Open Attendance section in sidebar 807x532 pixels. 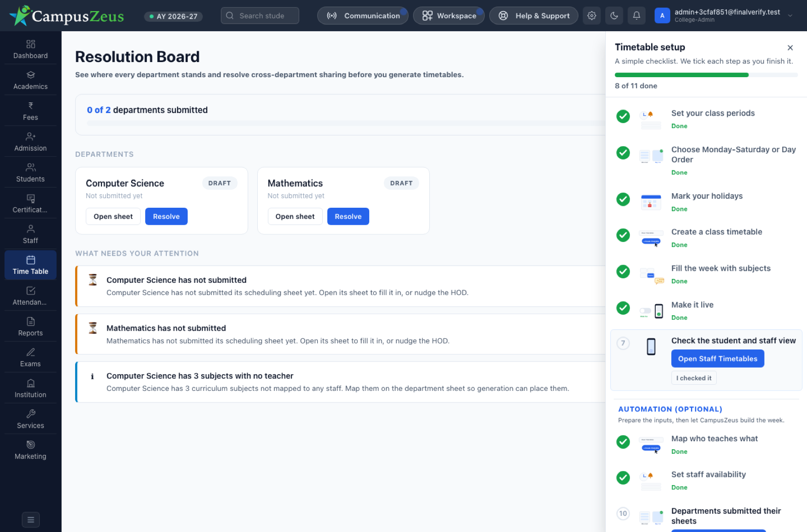[31, 295]
